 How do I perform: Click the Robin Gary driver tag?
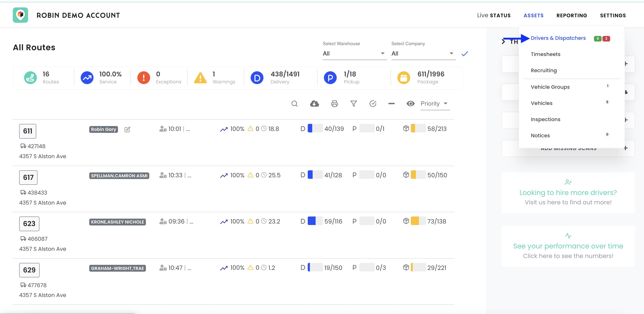[103, 129]
